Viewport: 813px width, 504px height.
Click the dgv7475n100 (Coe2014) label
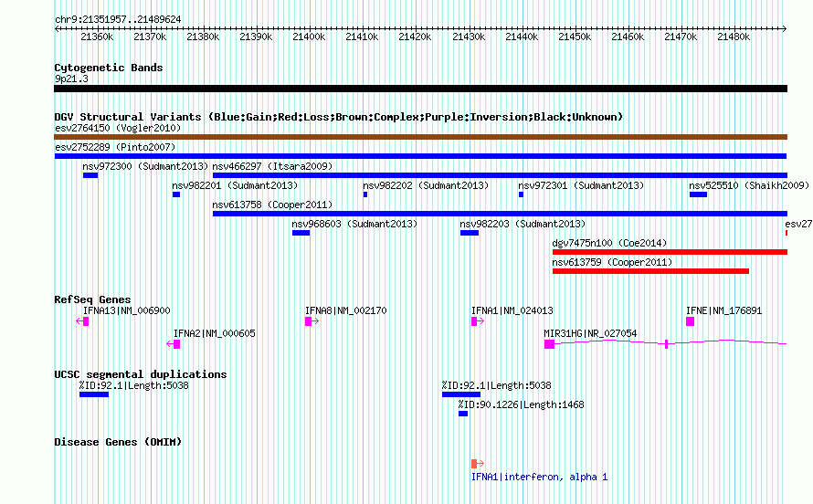pos(610,243)
